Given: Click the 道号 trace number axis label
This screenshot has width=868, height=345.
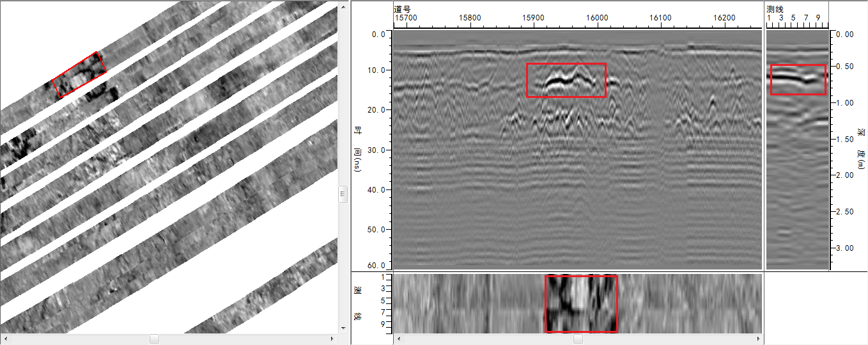Looking at the screenshot, I should point(401,8).
